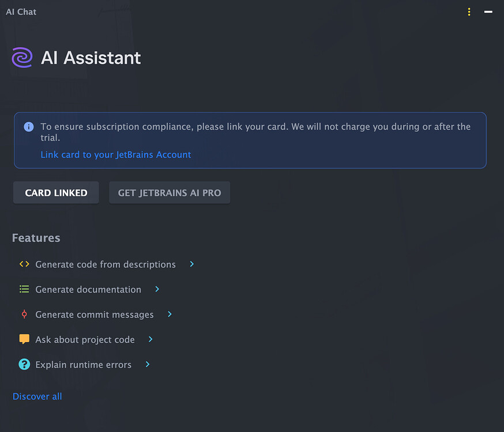This screenshot has height=432, width=504.
Task: Click the Generate documentation label
Action: (x=88, y=290)
